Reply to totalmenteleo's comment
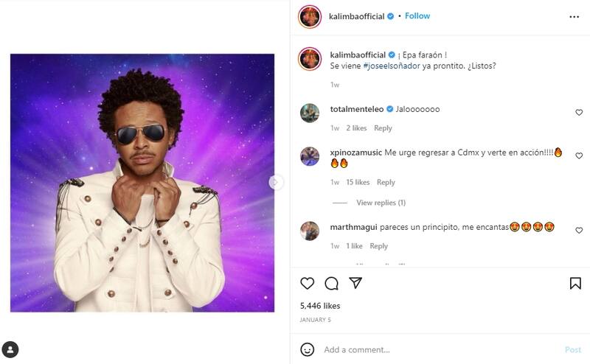Screen dimensions: 590x364 383,128
